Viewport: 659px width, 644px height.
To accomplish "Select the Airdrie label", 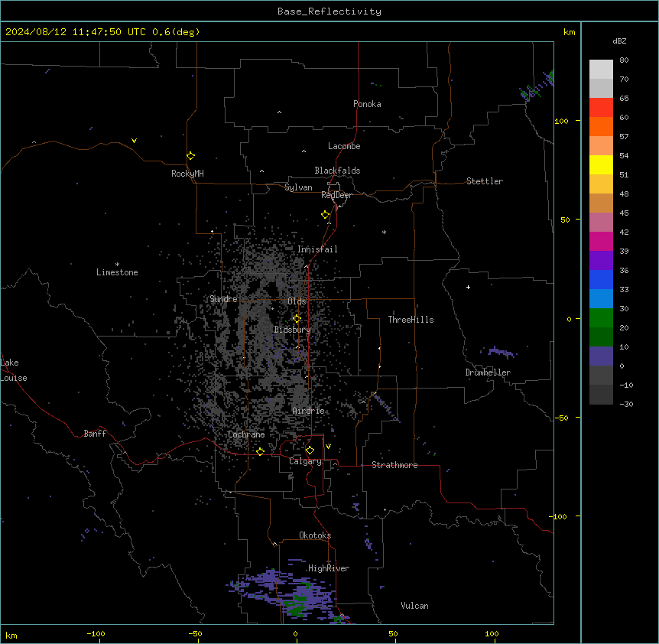I will coord(309,411).
